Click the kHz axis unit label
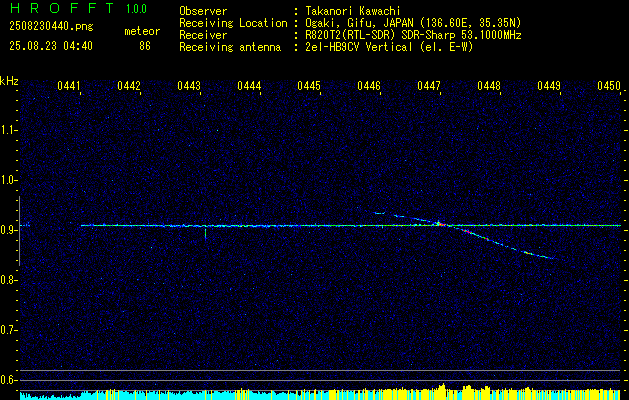The image size is (629, 400). 9,81
